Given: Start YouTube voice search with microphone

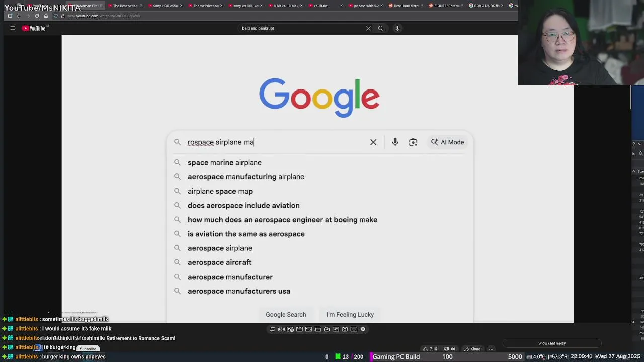Looking at the screenshot, I should click(x=397, y=28).
